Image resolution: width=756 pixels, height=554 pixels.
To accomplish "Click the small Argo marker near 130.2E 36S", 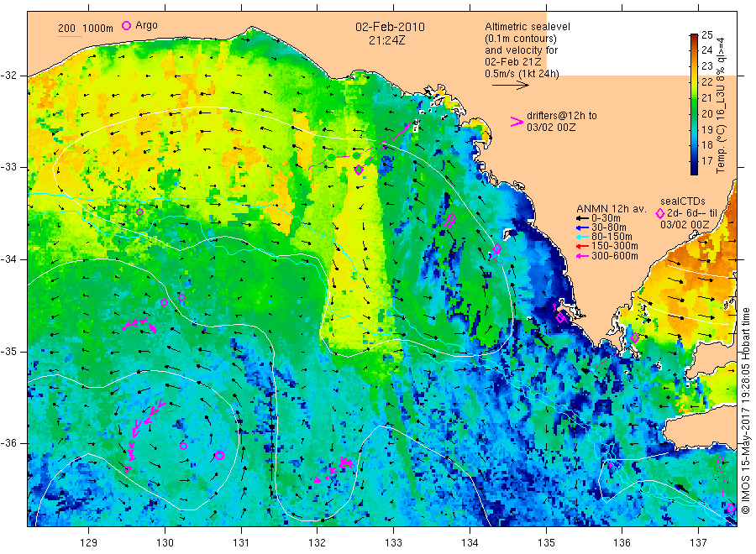I will (x=183, y=446).
